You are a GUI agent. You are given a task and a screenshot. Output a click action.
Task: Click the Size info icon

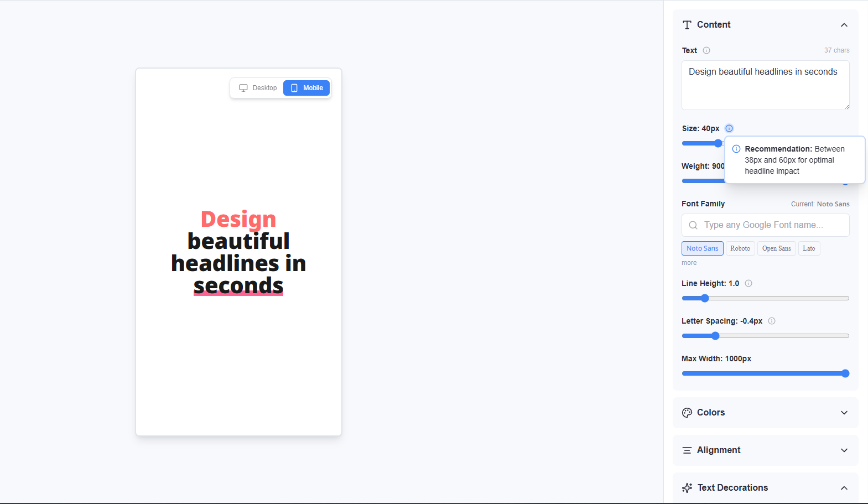729,128
